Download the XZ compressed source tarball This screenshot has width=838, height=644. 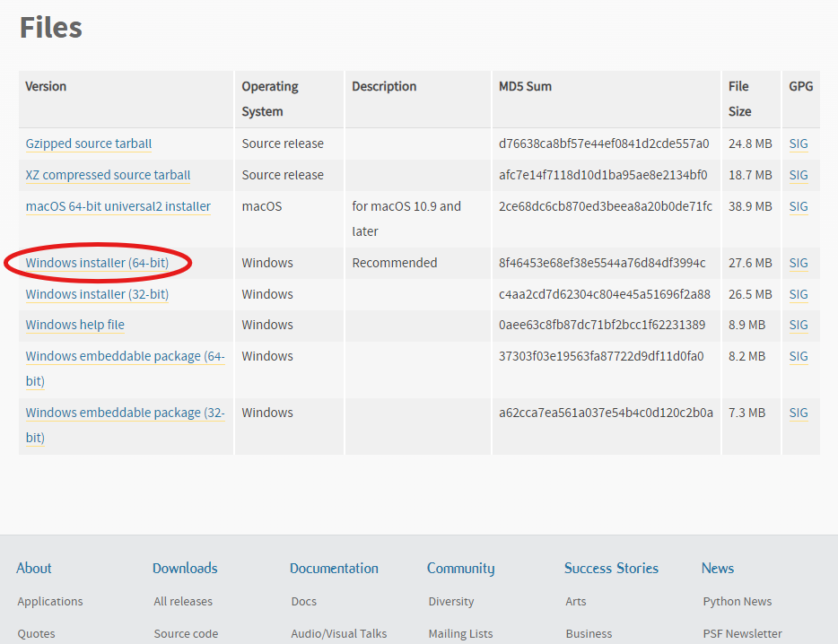108,175
